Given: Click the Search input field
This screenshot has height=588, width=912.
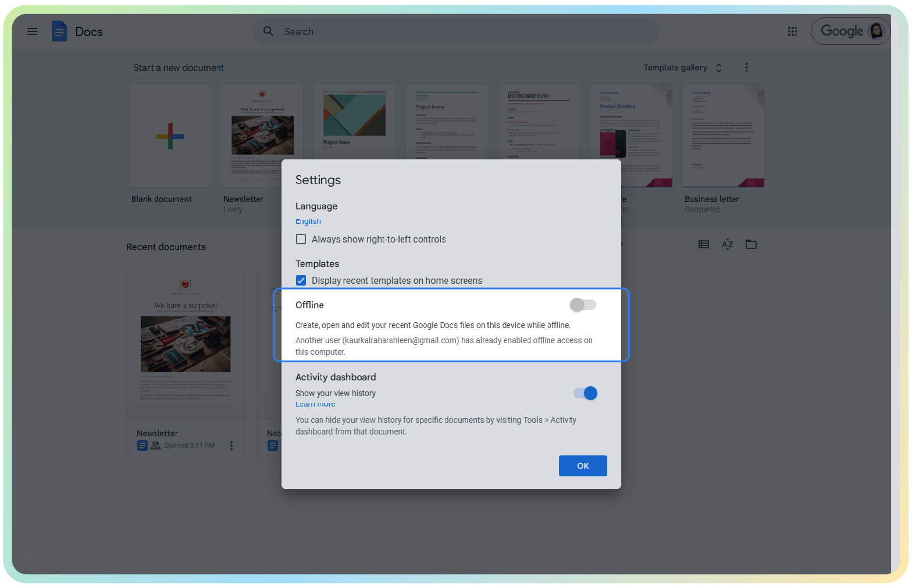Looking at the screenshot, I should pyautogui.click(x=456, y=31).
